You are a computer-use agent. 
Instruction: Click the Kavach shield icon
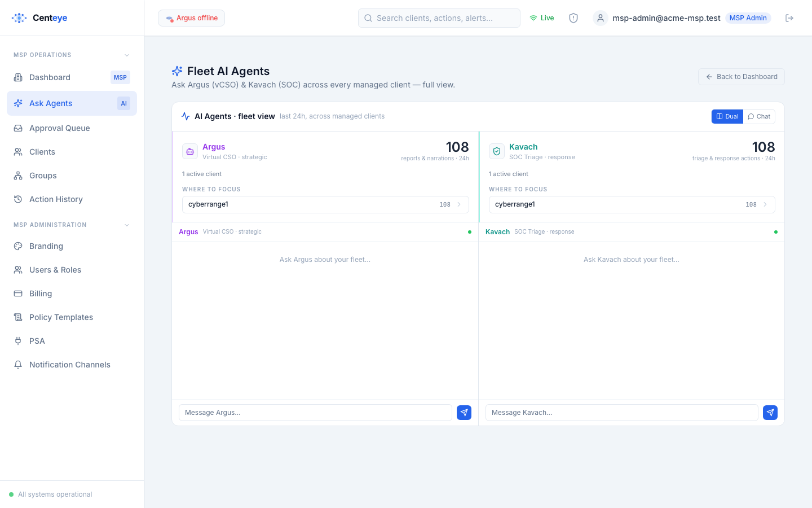coord(497,151)
